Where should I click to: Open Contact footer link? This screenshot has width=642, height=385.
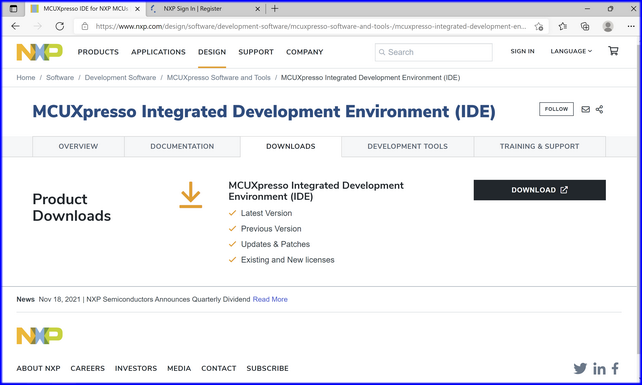pos(219,368)
